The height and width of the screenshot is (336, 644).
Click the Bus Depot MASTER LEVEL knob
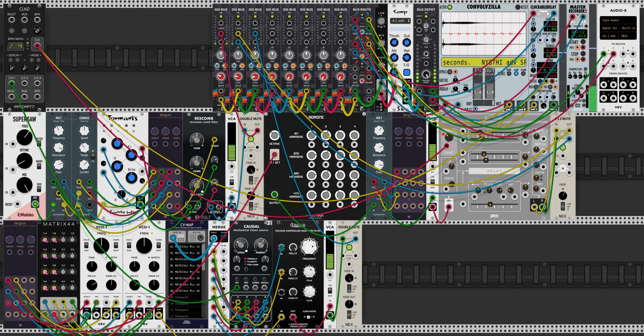pyautogui.click(x=426, y=74)
